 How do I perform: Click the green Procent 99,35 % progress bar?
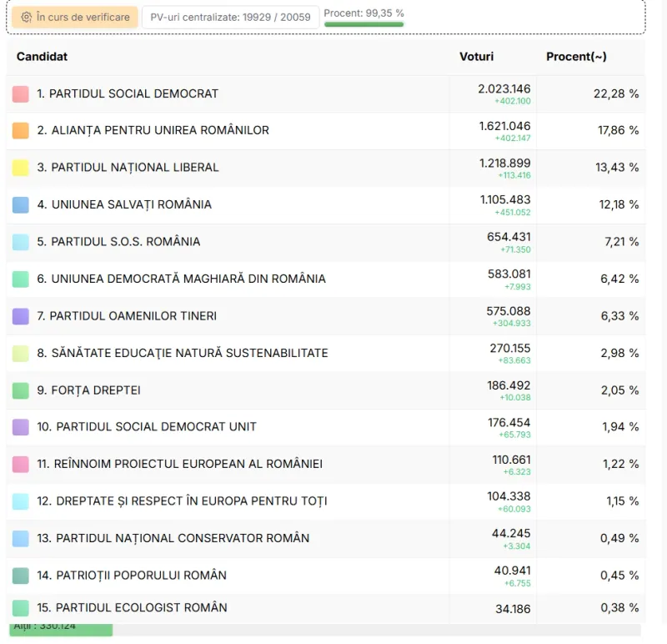point(364,24)
